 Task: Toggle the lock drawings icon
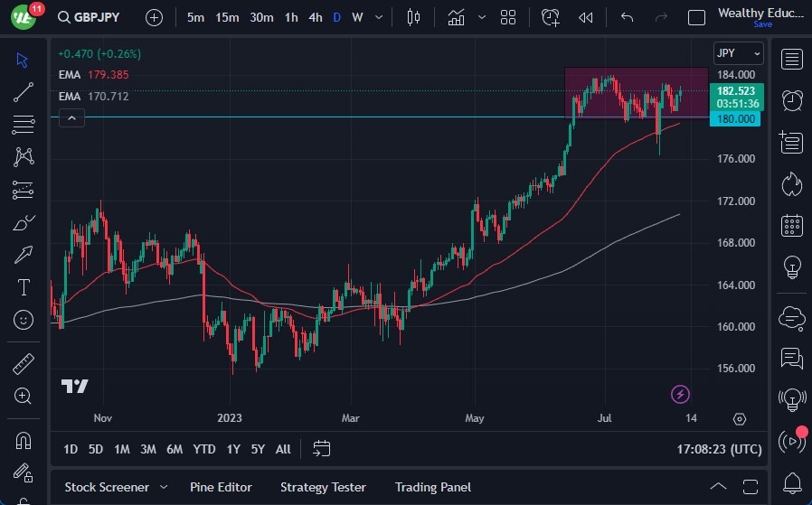[x=24, y=473]
